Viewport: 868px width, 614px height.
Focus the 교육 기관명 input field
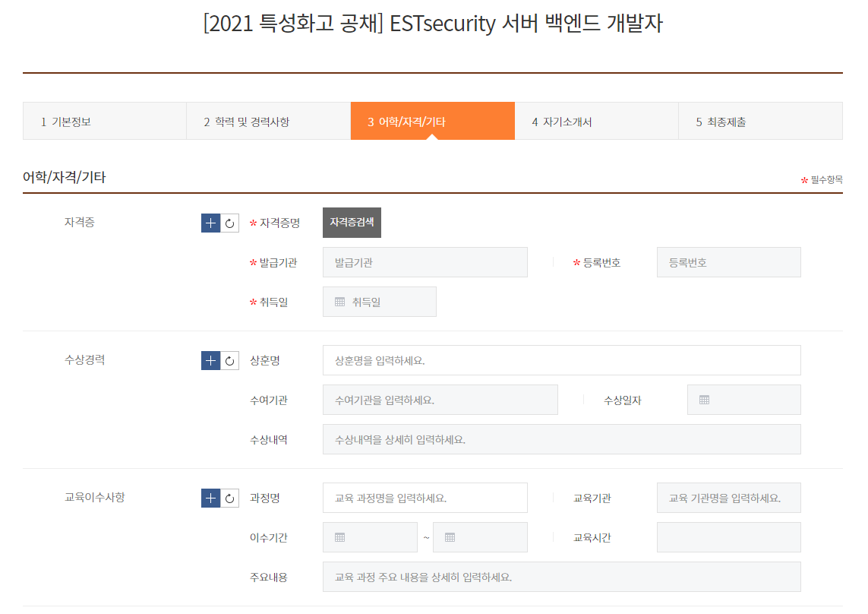pos(728,498)
